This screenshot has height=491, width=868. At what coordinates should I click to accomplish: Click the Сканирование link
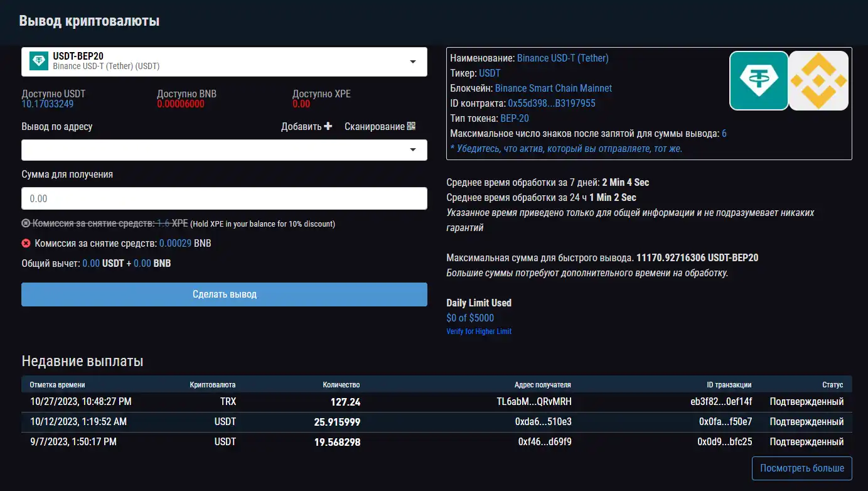click(380, 126)
